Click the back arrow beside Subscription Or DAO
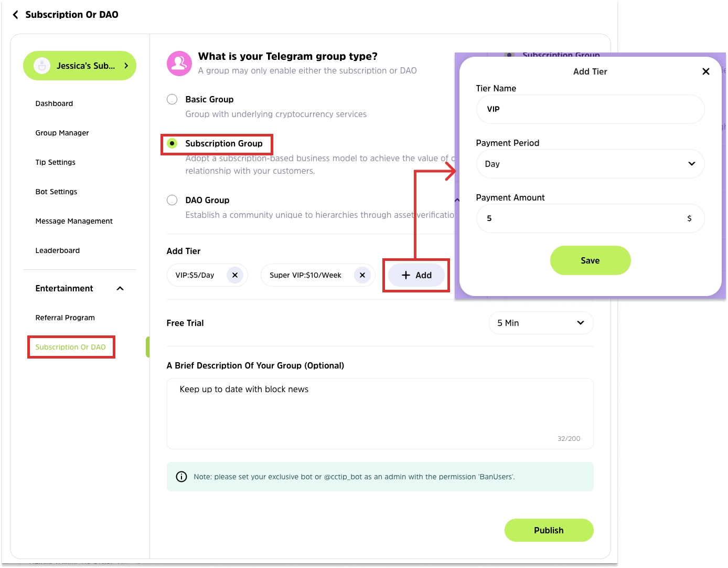The image size is (728, 568). pyautogui.click(x=15, y=15)
